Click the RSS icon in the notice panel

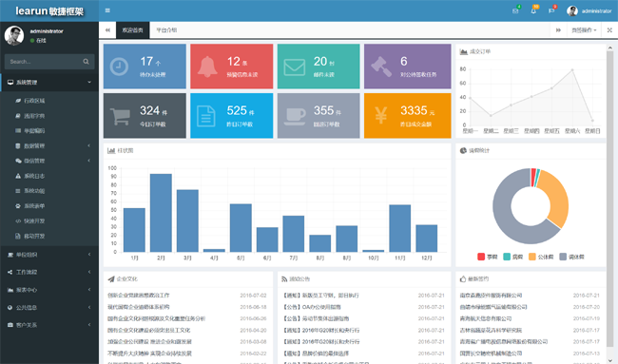284,278
